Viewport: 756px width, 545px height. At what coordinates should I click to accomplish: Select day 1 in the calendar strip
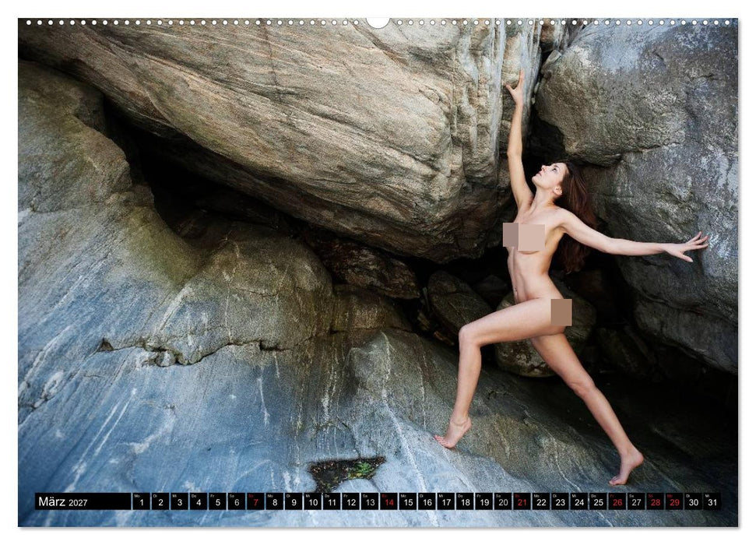click(x=141, y=501)
